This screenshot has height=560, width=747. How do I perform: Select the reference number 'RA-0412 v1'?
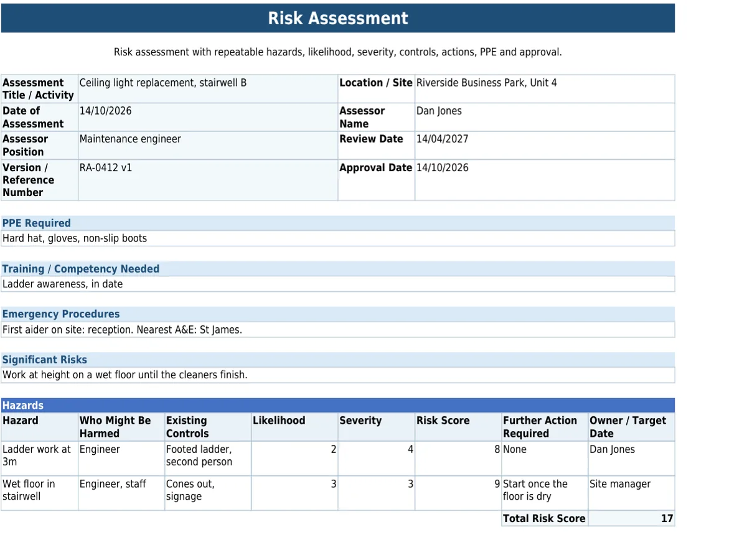coord(208,180)
